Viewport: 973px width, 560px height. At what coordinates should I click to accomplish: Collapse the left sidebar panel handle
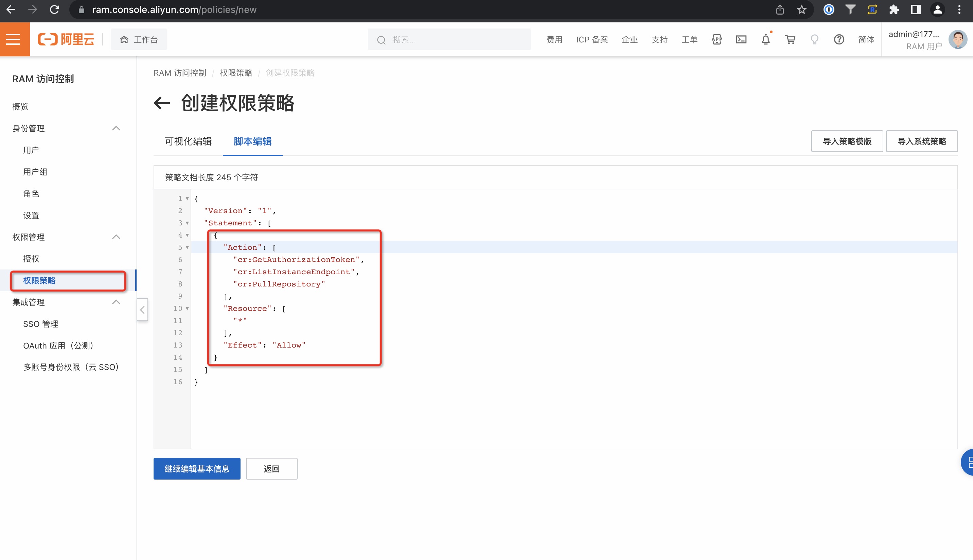[142, 309]
